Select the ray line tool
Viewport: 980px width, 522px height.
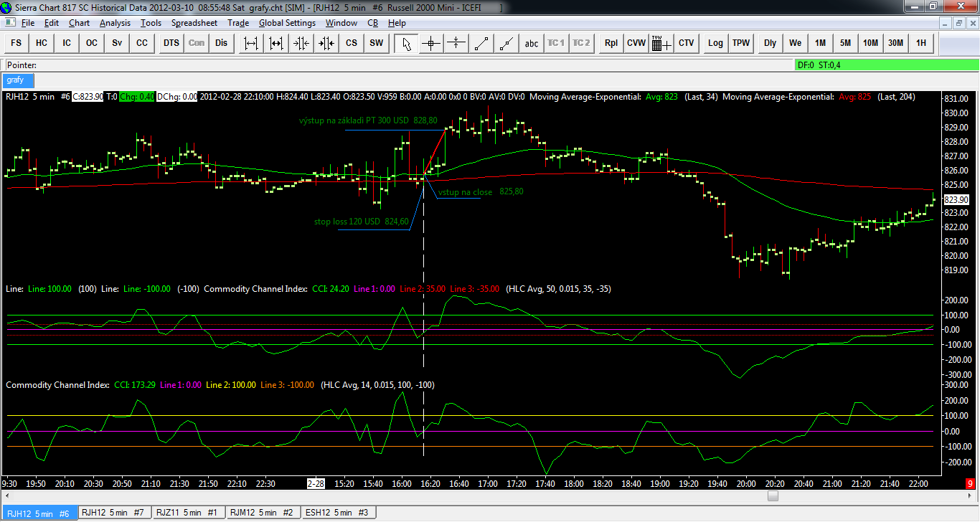(x=507, y=43)
